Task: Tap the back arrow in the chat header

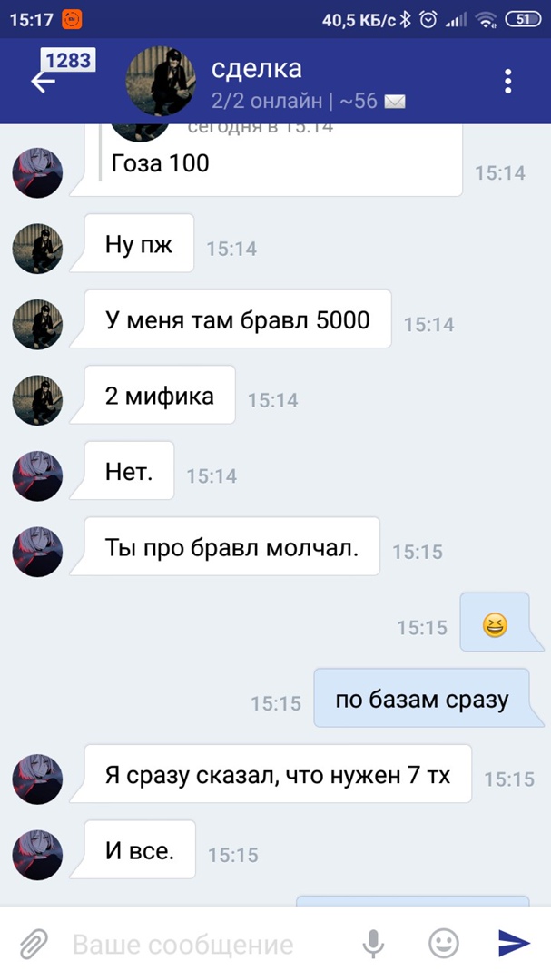Action: click(43, 82)
